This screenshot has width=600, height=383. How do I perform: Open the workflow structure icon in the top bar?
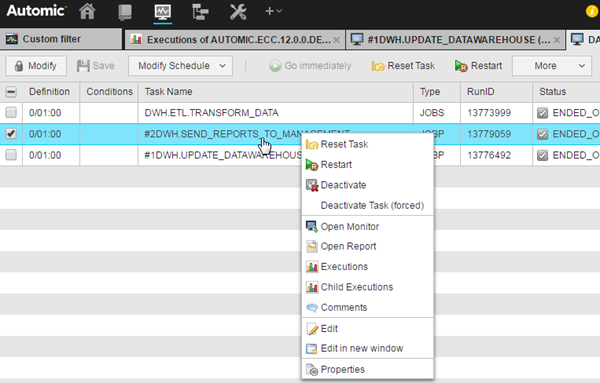[200, 12]
